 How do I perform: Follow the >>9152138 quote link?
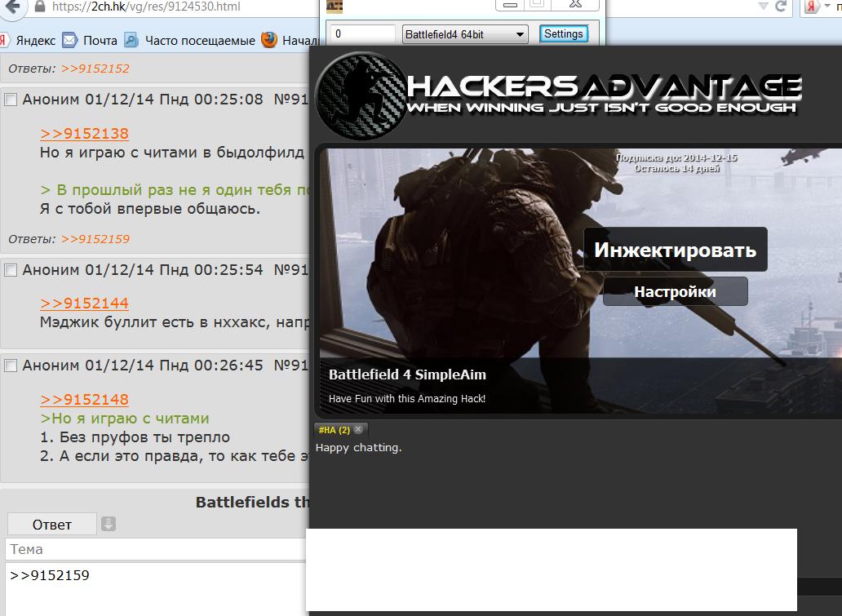tap(84, 133)
